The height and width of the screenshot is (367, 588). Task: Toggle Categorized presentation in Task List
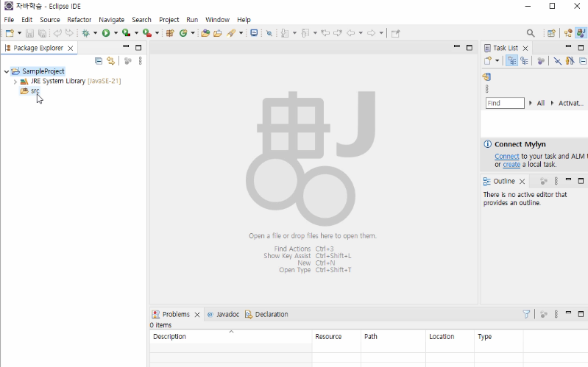click(512, 61)
